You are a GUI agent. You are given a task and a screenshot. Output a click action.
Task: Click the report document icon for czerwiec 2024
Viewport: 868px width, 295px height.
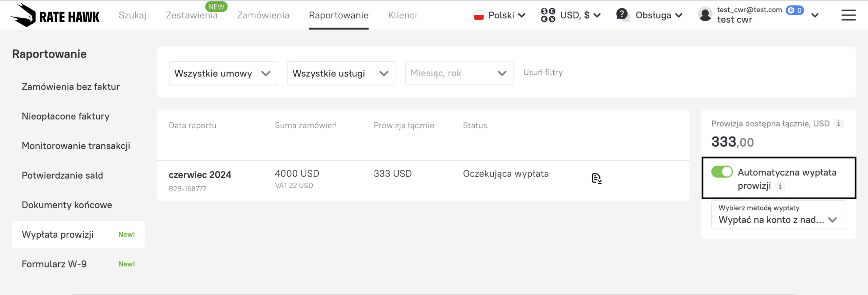pyautogui.click(x=596, y=178)
